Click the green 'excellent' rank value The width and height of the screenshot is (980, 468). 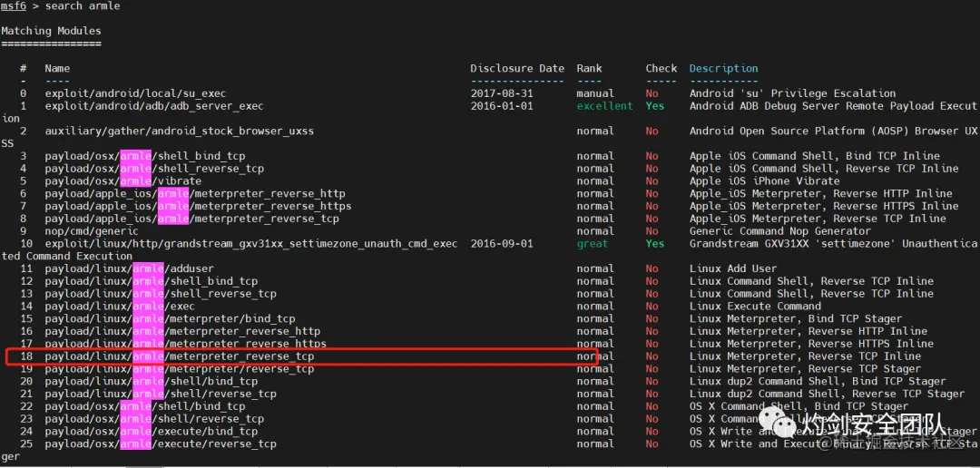(x=605, y=105)
